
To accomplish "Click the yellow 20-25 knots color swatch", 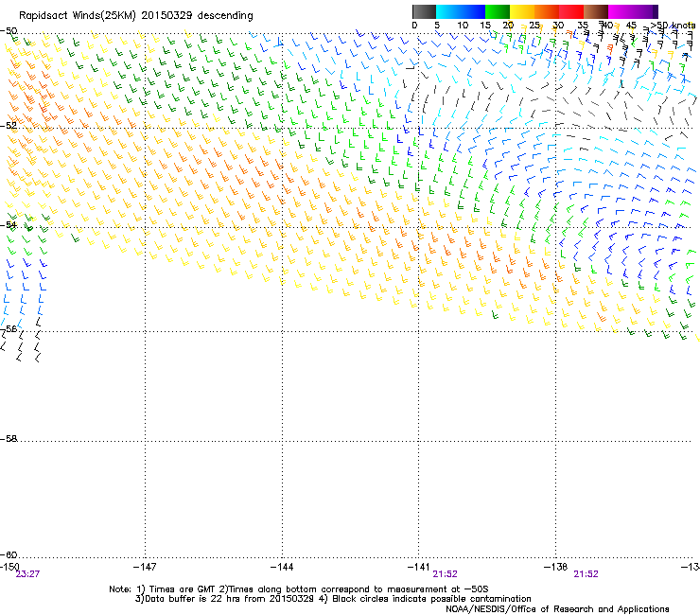I will pos(522,11).
